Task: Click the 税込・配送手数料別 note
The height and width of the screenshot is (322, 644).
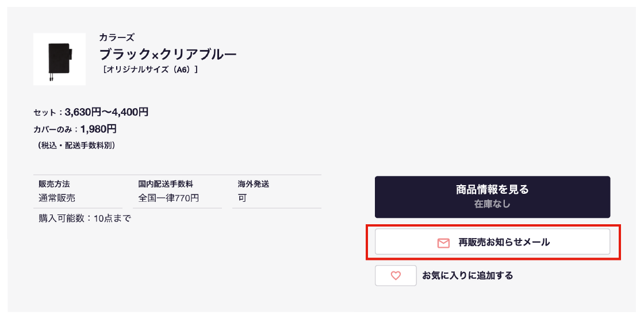Action: tap(75, 145)
